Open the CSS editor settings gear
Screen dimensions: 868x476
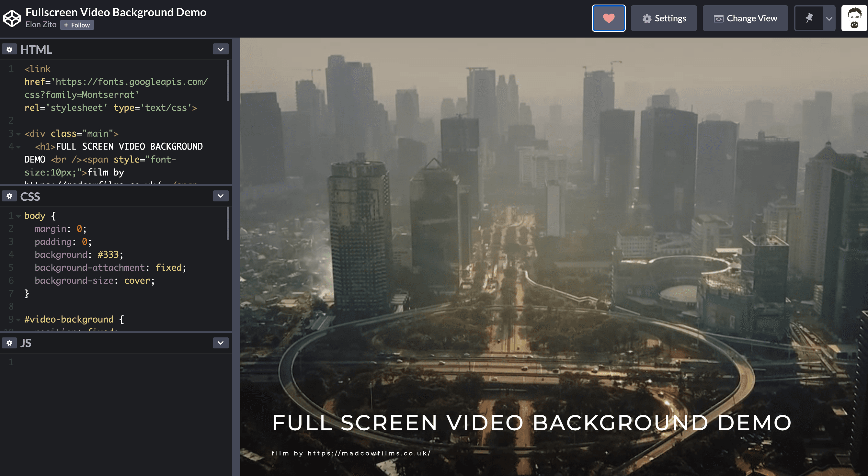point(9,196)
